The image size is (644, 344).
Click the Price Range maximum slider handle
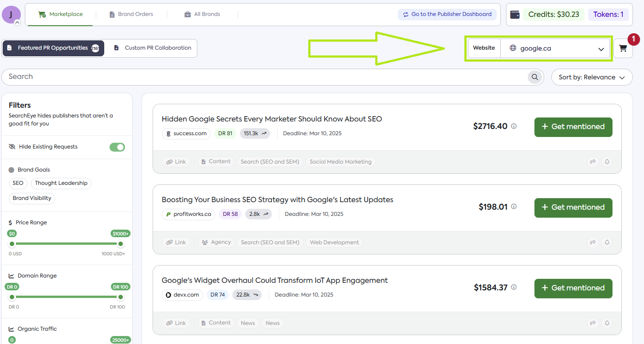pyautogui.click(x=120, y=244)
